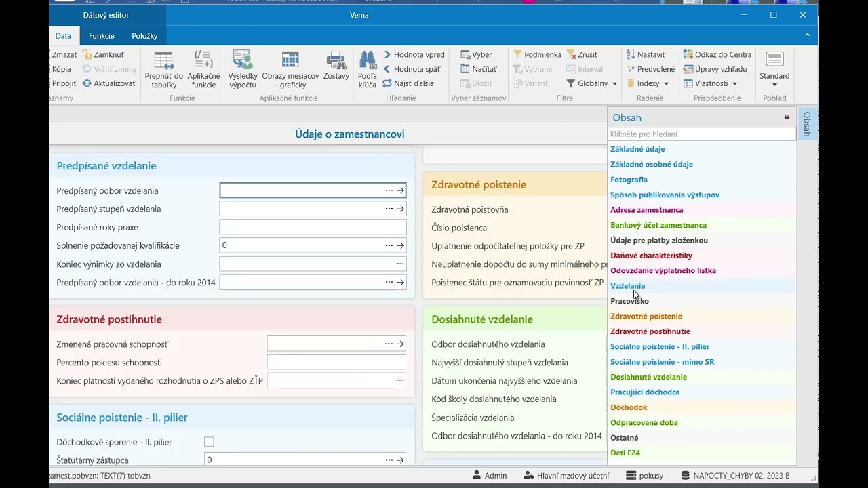This screenshot has width=868, height=488.
Task: Click NAPOCTY_CHYBY 02. 2023 status
Action: (x=736, y=476)
